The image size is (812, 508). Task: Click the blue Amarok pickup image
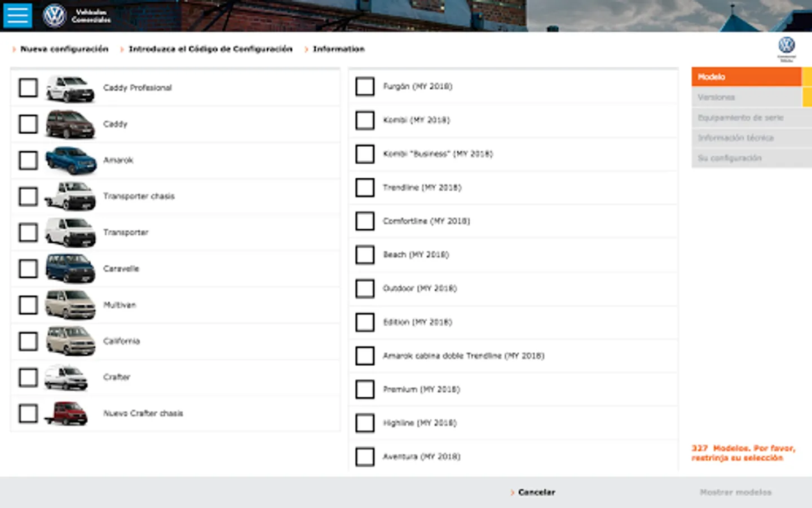(70, 160)
